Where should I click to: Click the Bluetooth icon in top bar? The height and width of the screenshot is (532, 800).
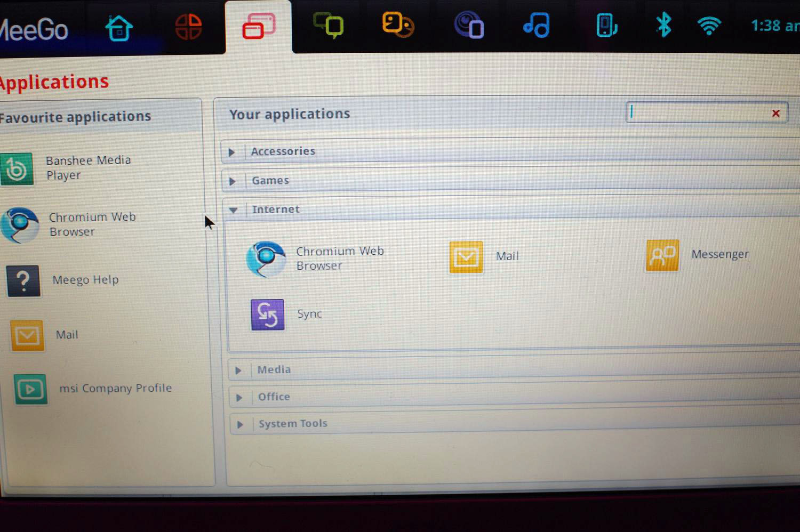(x=663, y=25)
